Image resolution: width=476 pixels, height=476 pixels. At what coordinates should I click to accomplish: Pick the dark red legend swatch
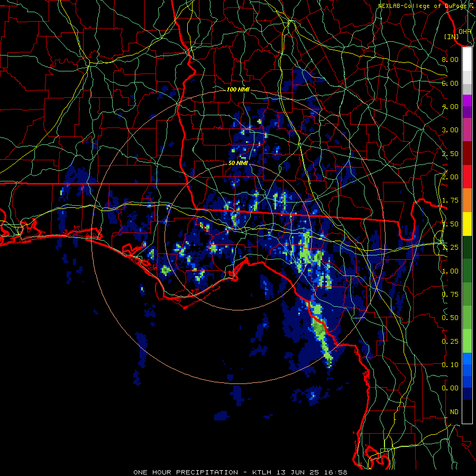pyautogui.click(x=467, y=153)
